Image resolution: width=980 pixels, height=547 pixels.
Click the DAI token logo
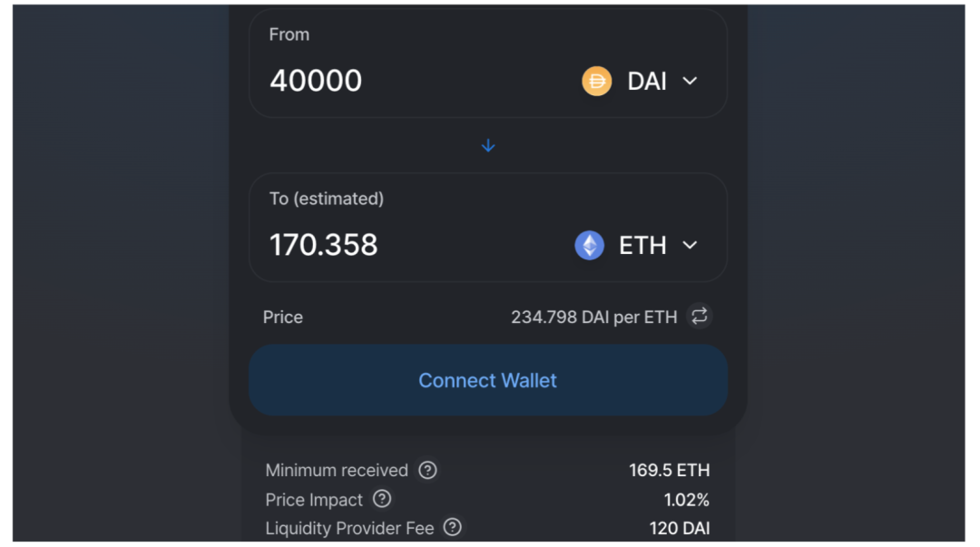[597, 81]
